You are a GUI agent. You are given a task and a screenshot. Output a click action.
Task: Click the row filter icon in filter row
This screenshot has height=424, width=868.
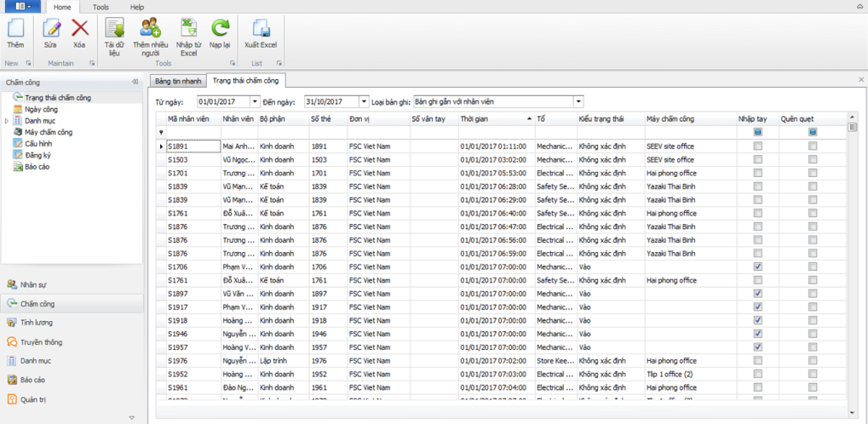coord(161,132)
